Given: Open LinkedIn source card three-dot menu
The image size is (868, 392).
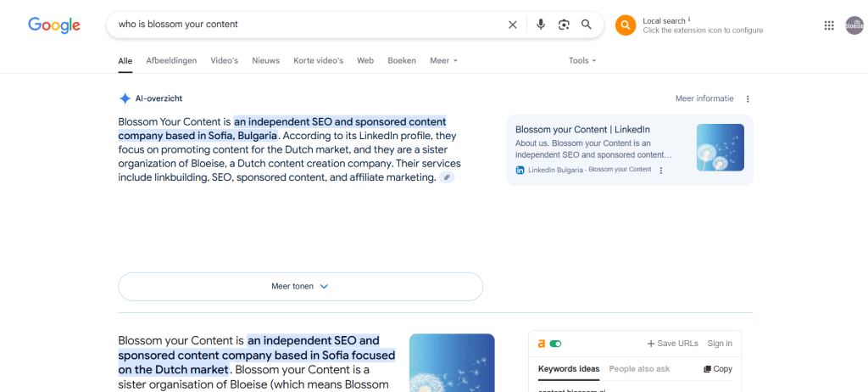Looking at the screenshot, I should pyautogui.click(x=660, y=171).
